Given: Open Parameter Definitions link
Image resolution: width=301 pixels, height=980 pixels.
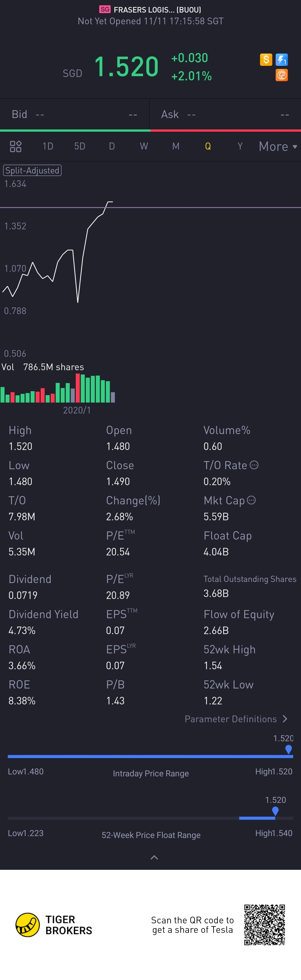Looking at the screenshot, I should [231, 719].
